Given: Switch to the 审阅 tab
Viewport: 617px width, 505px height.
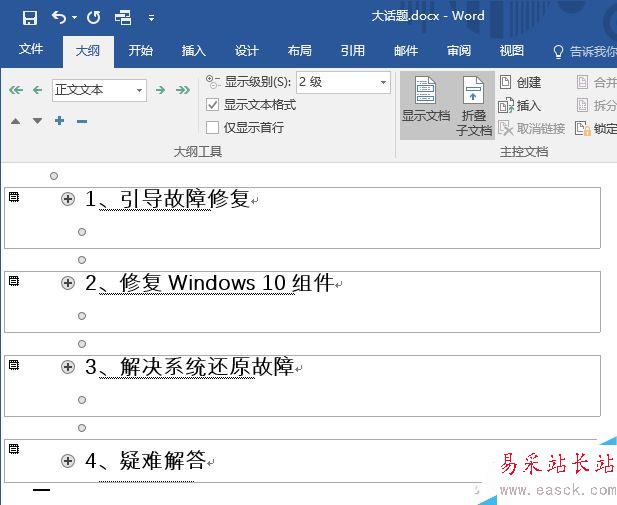Looking at the screenshot, I should tap(459, 50).
